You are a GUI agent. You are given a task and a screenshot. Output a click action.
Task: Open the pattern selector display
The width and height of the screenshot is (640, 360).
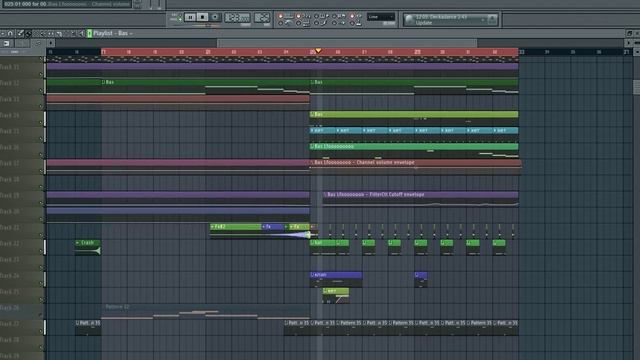coord(262,17)
